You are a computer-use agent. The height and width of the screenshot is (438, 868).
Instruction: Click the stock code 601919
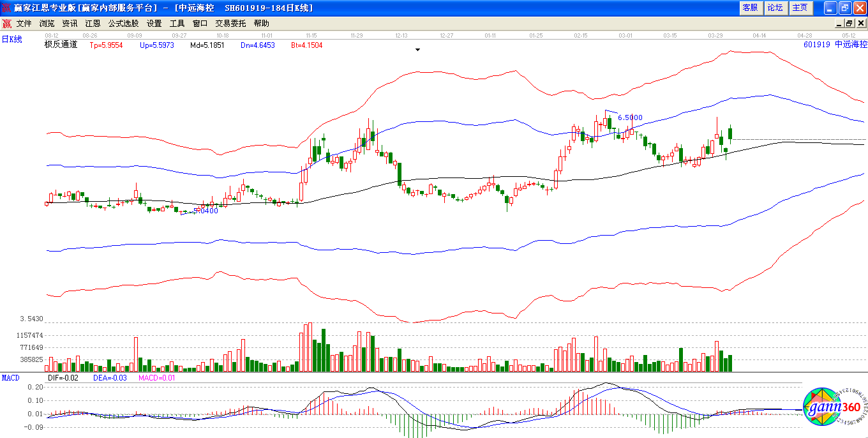point(817,45)
